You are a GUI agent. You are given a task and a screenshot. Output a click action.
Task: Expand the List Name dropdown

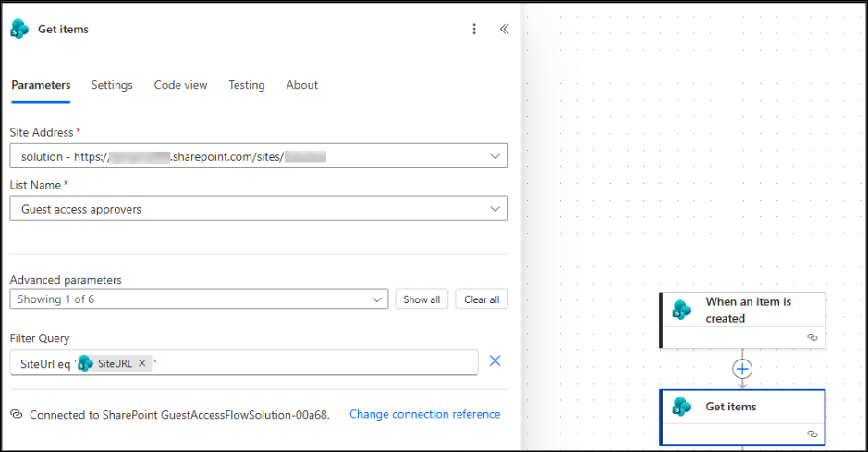pyautogui.click(x=495, y=209)
